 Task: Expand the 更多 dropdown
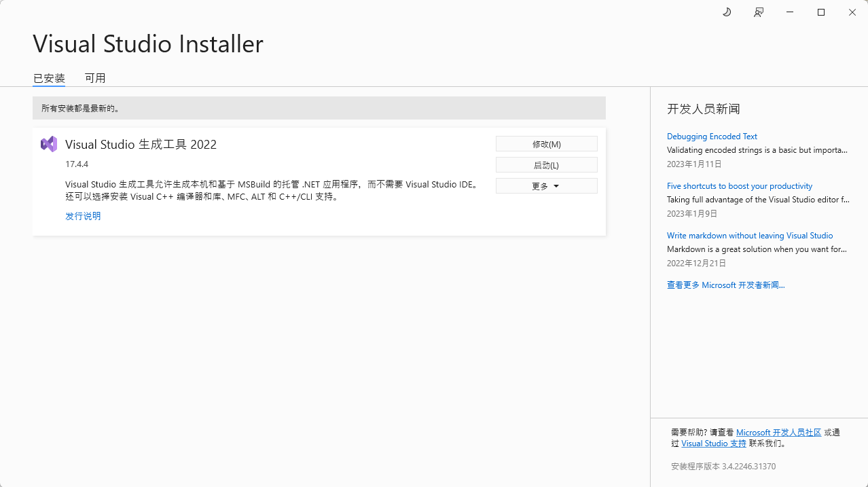coord(547,186)
